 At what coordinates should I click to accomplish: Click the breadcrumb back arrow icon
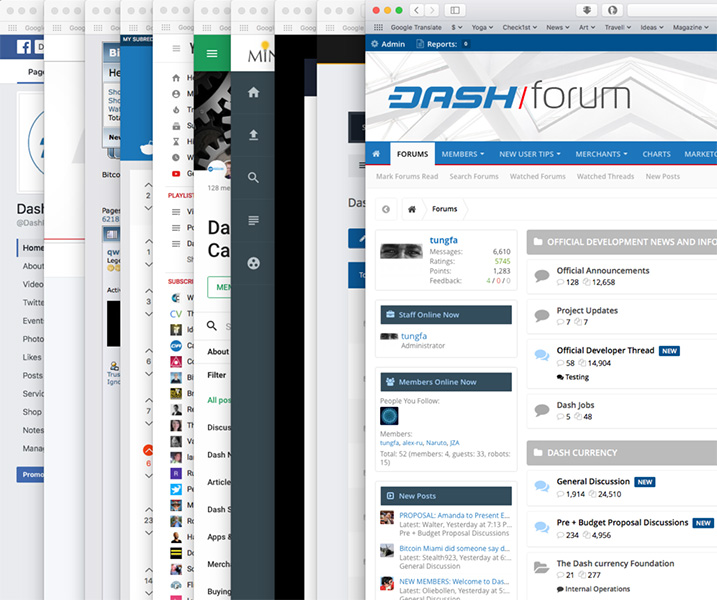(386, 209)
